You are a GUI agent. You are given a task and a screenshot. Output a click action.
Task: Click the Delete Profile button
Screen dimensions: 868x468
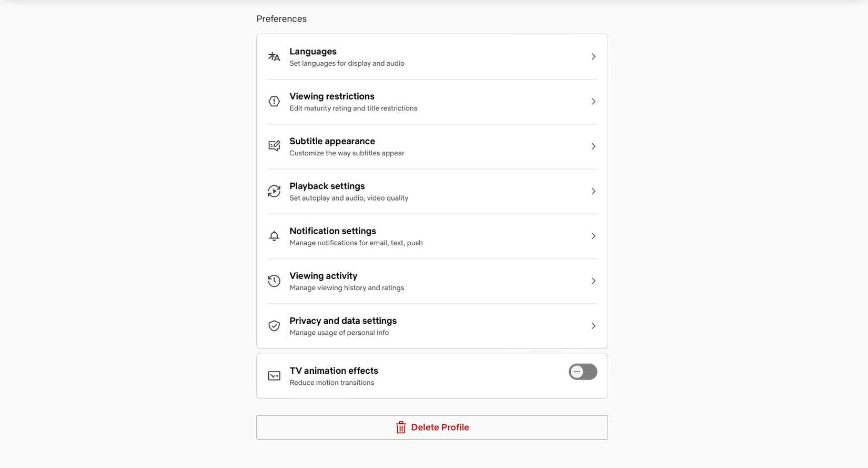[x=432, y=427]
